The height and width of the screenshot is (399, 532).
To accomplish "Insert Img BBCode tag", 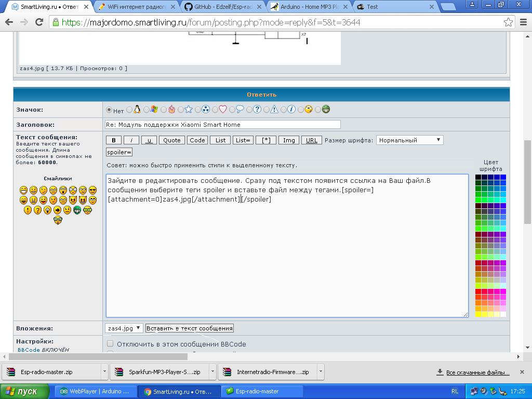I will tap(289, 140).
